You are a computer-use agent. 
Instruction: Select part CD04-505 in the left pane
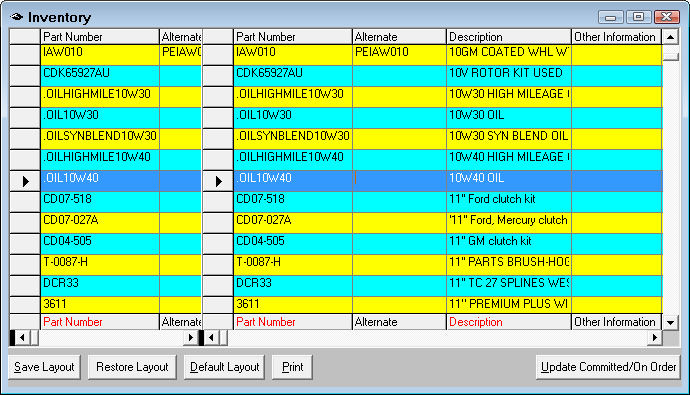tap(99, 244)
